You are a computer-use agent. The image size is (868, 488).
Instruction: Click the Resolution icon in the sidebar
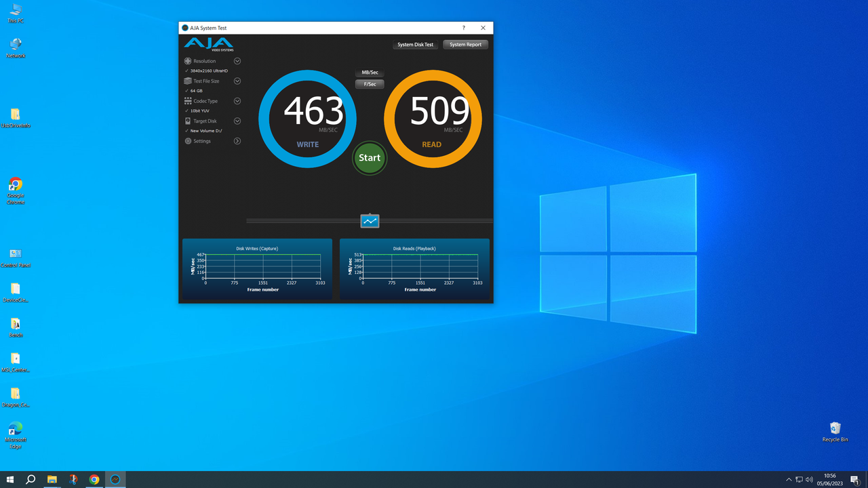(188, 61)
